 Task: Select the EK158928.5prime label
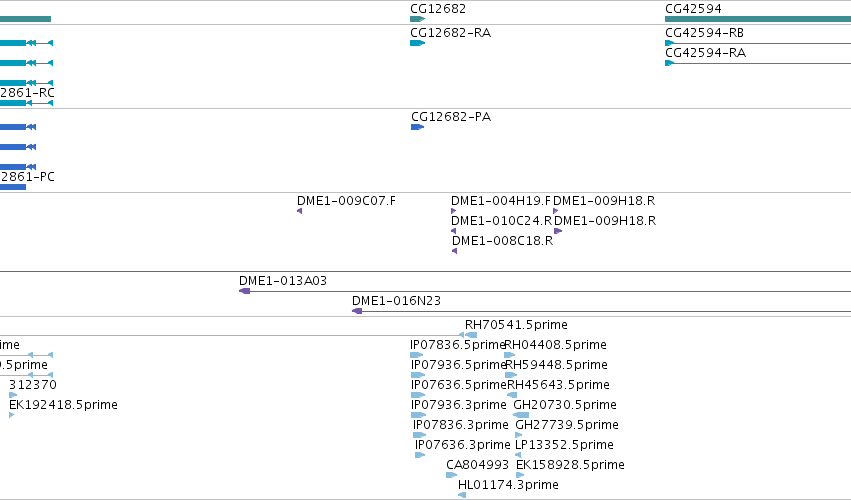click(x=570, y=465)
